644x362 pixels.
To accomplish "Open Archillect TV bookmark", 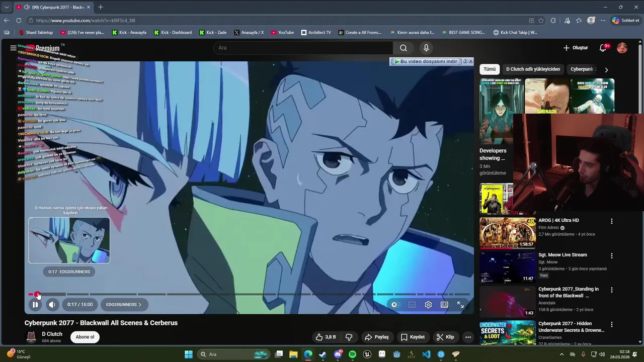I will (316, 33).
